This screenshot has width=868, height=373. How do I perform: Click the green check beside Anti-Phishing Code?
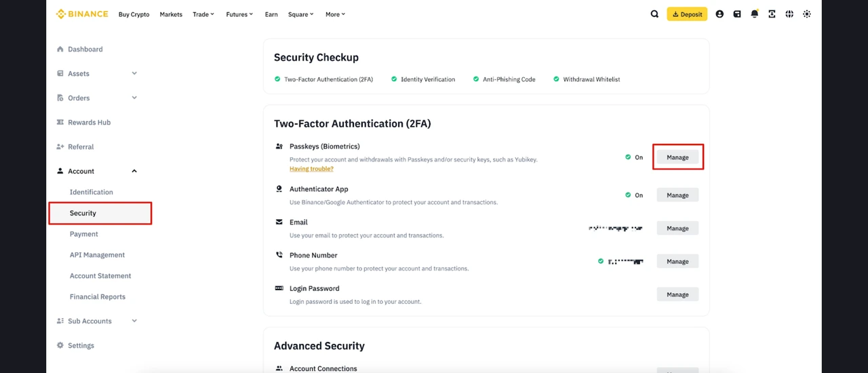point(476,79)
